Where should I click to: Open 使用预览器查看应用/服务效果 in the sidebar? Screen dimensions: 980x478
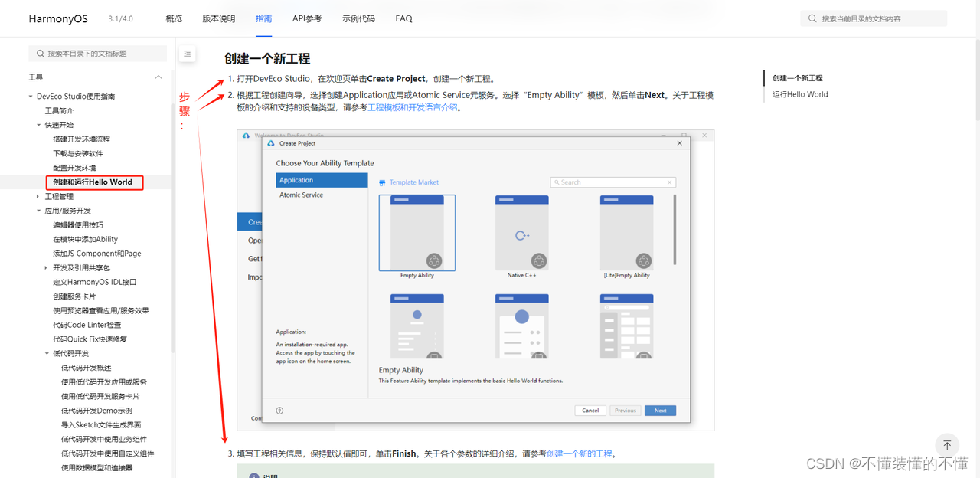pyautogui.click(x=101, y=311)
